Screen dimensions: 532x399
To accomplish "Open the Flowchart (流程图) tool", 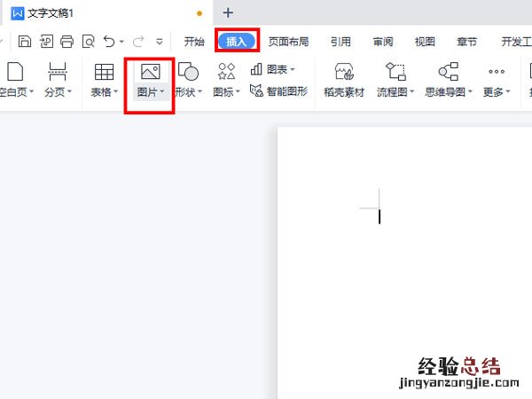I will tap(395, 73).
